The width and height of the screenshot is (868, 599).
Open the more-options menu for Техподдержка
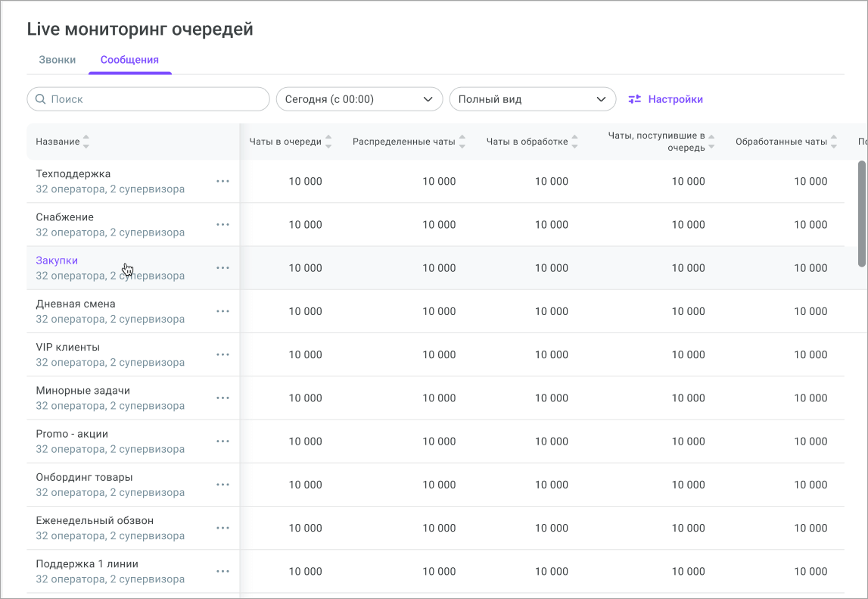point(222,181)
